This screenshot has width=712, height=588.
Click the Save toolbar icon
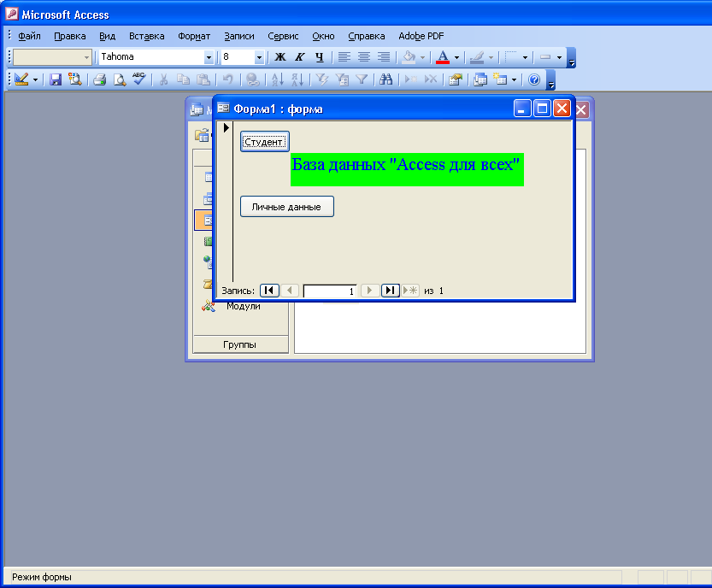point(56,79)
